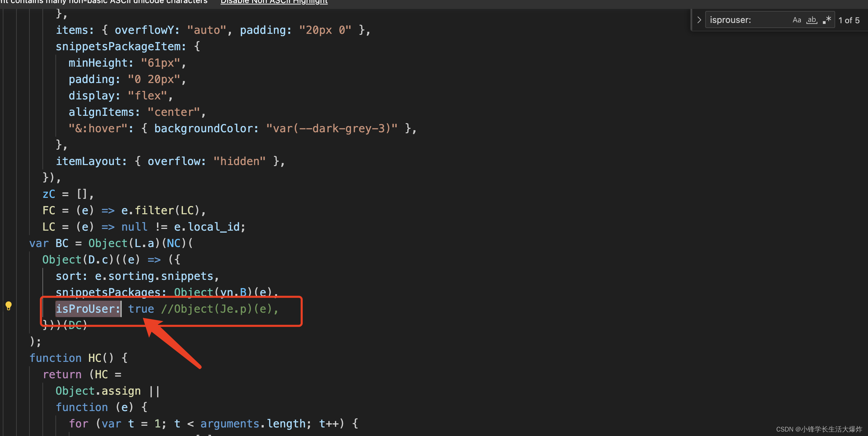Place cursor on the true keyword
868x436 pixels.
coord(141,309)
